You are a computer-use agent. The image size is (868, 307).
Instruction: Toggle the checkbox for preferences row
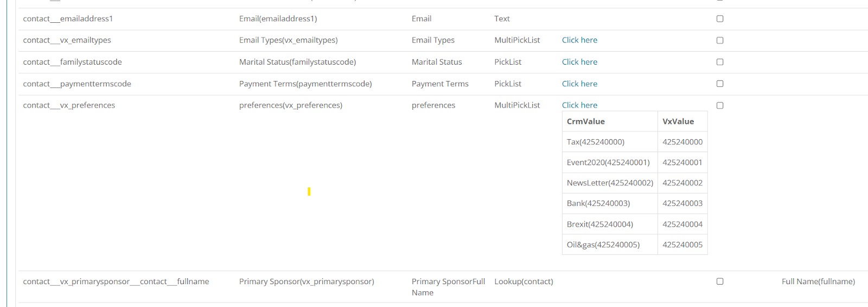click(x=720, y=105)
